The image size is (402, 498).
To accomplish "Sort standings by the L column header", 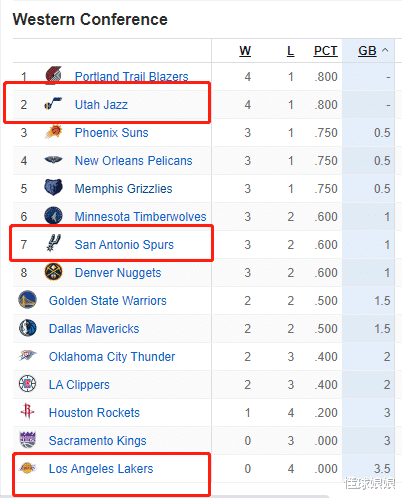I will pyautogui.click(x=291, y=51).
